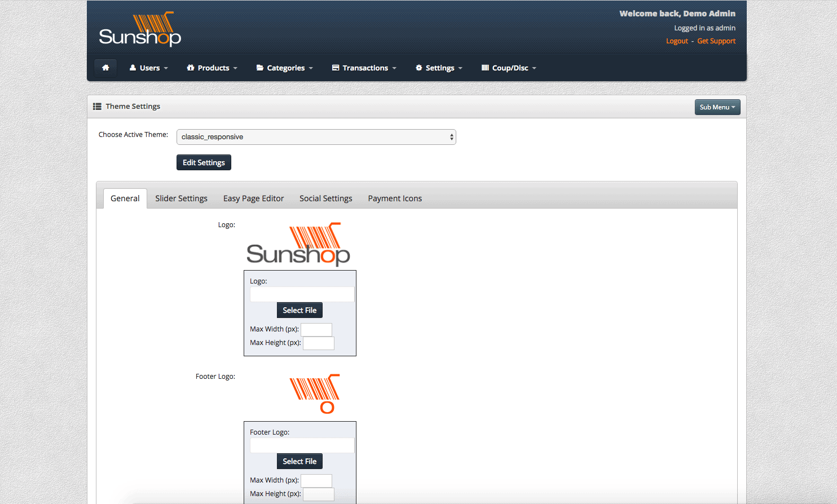Click the Logo Max Height input
The width and height of the screenshot is (837, 504).
click(319, 343)
